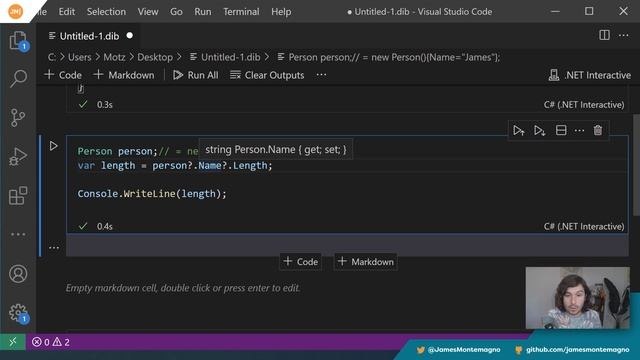Screen dimensions: 640x360
Task: Expand Untitled-1.dib breadcrumb segment
Action: (225, 57)
